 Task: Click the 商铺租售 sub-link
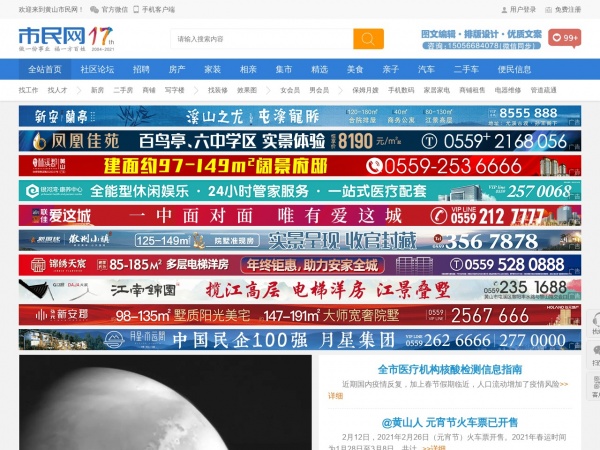pyautogui.click(x=472, y=90)
